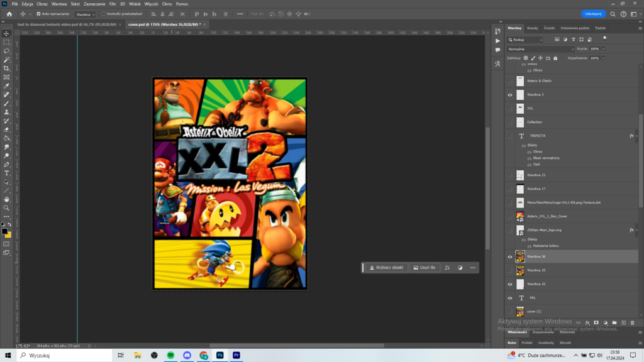Hide the PAL text layer
Image resolution: width=644 pixels, height=362 pixels.
coord(510,298)
